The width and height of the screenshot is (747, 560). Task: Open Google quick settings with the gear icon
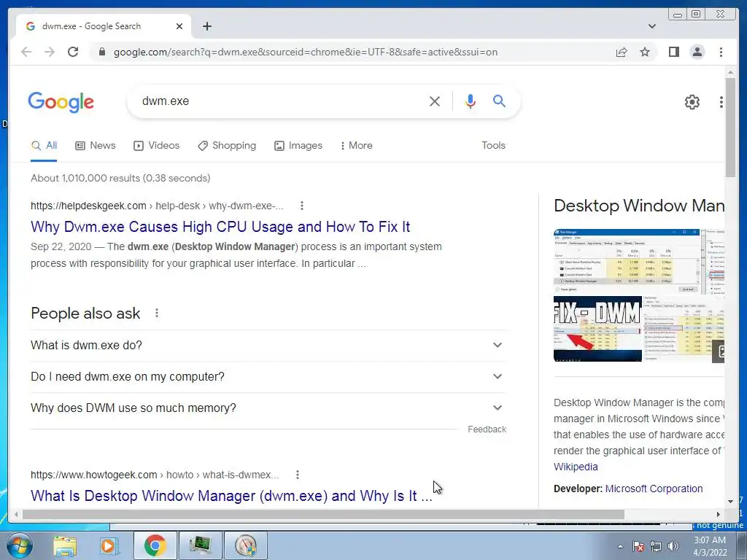click(692, 101)
